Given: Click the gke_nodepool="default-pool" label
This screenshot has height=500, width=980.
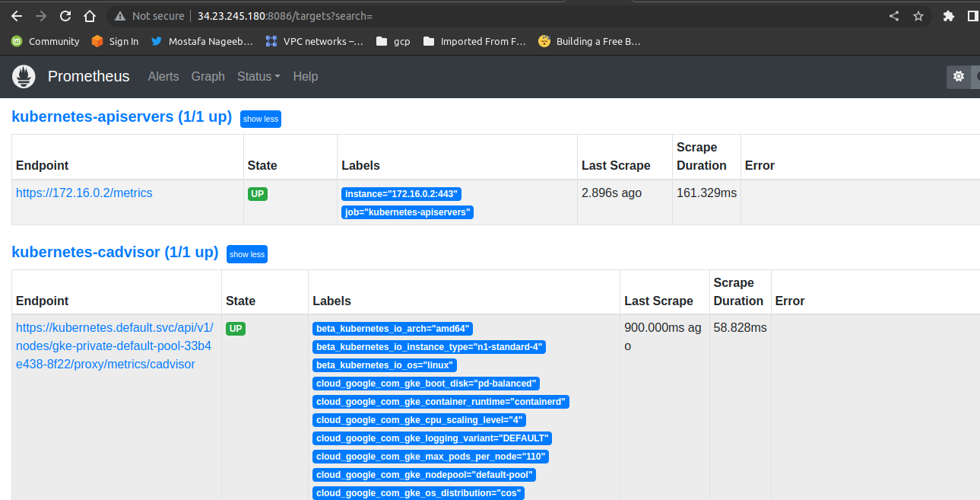Looking at the screenshot, I should (424, 475).
